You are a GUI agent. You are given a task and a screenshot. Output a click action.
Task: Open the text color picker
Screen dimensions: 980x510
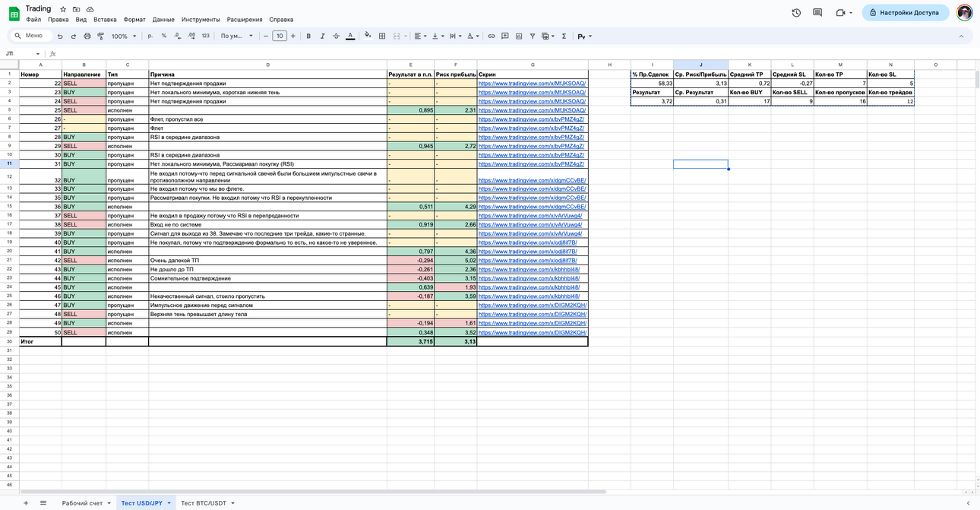click(350, 36)
